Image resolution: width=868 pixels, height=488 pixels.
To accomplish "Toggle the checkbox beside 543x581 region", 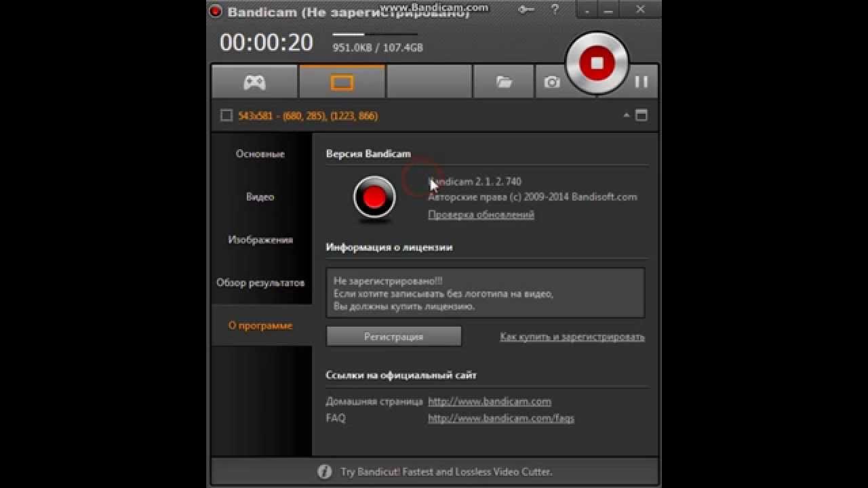I will (x=226, y=115).
